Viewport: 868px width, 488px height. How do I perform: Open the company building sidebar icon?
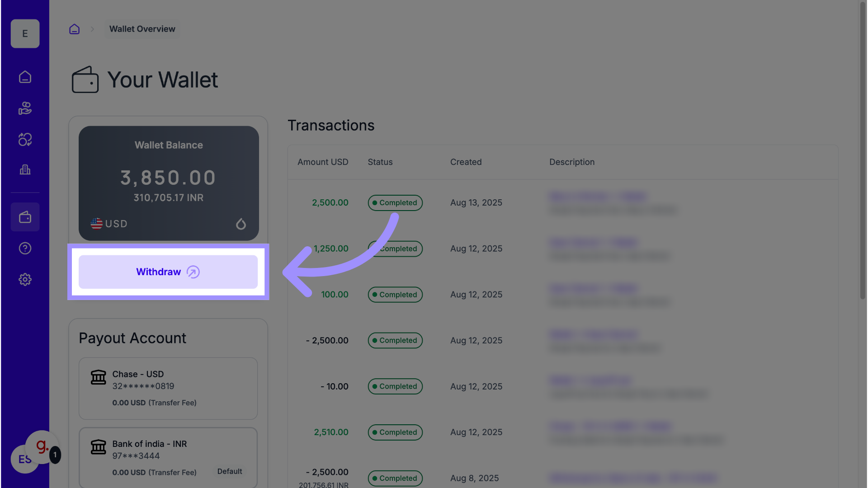[x=25, y=170]
